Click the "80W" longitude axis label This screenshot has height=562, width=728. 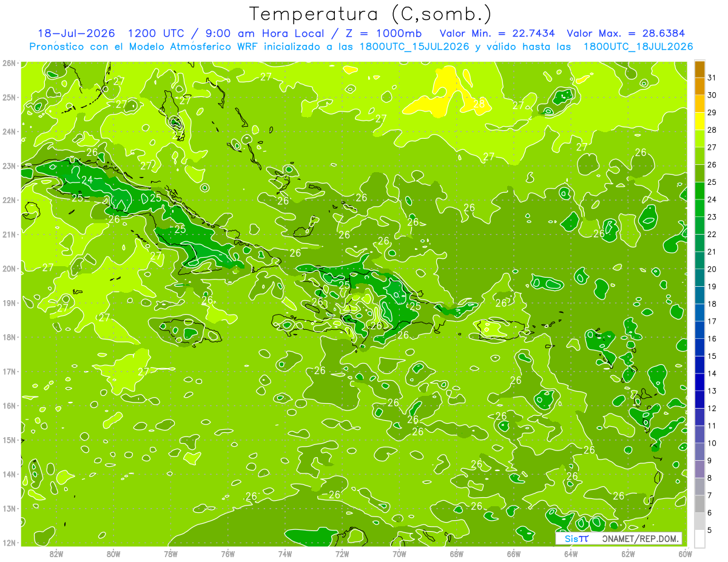point(113,554)
